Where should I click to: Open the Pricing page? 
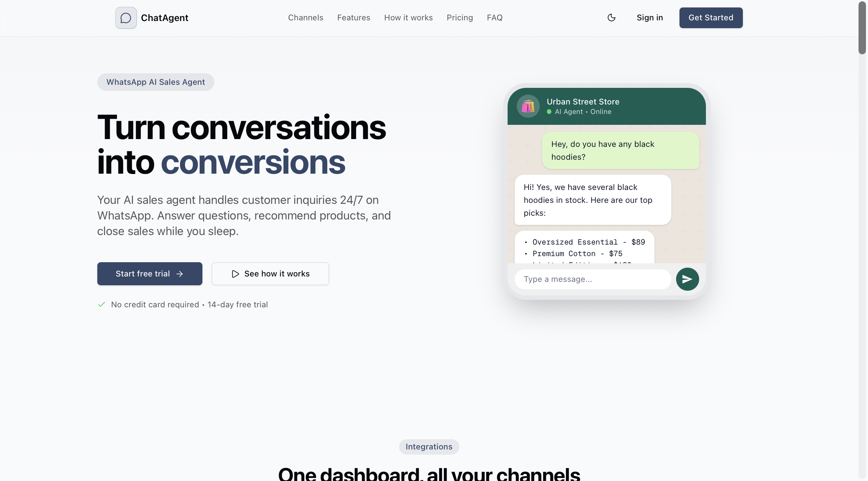point(460,17)
